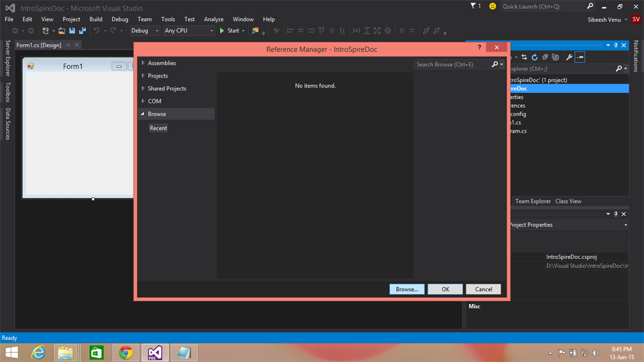Click Sync with Active Document in Solution Explorer
Viewport: 644px width, 362px height.
coord(524,57)
